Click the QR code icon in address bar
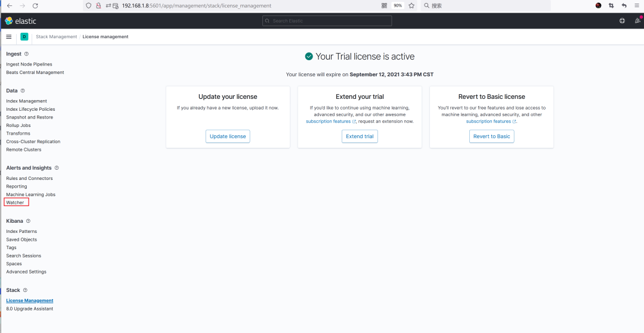 [385, 6]
